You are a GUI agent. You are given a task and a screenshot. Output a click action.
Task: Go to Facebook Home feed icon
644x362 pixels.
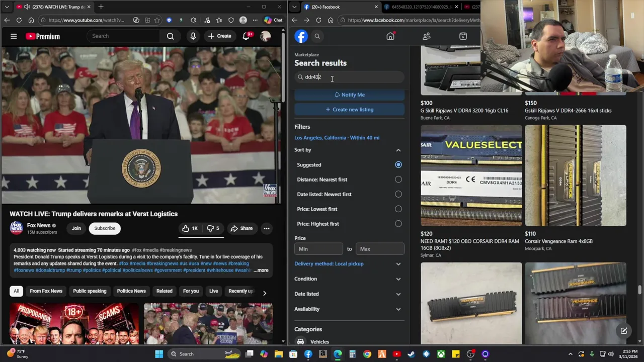tap(390, 36)
